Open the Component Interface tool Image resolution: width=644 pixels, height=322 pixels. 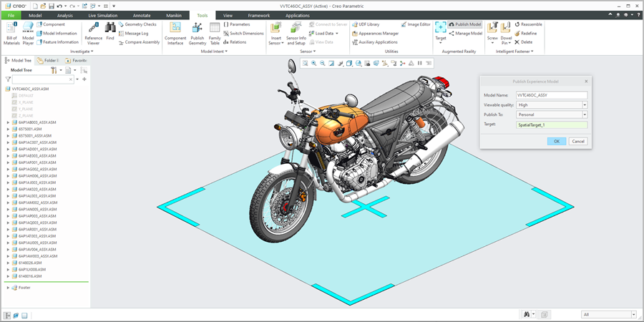[x=175, y=33]
